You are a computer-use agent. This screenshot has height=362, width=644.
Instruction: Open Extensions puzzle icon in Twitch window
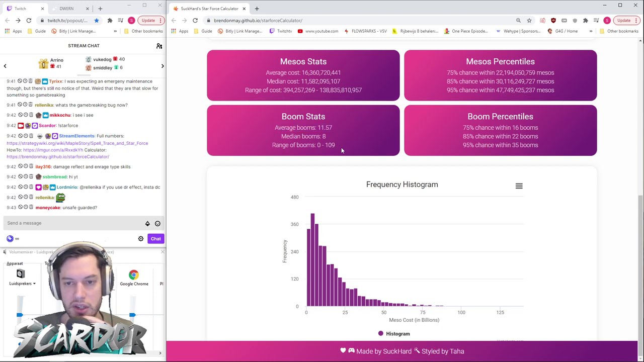[110, 21]
